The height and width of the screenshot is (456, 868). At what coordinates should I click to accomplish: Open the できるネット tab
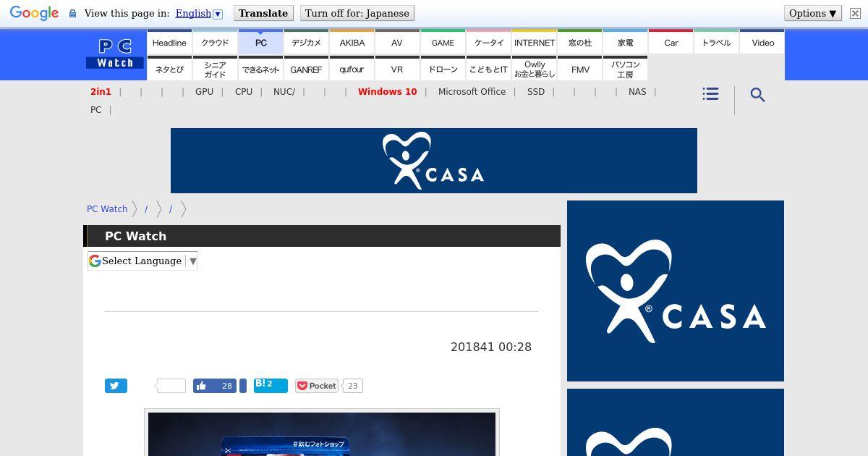(x=260, y=69)
